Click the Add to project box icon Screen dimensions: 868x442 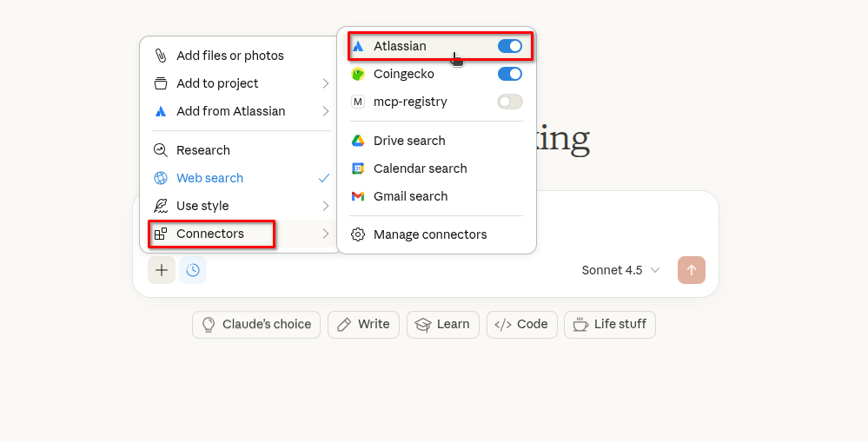[161, 83]
